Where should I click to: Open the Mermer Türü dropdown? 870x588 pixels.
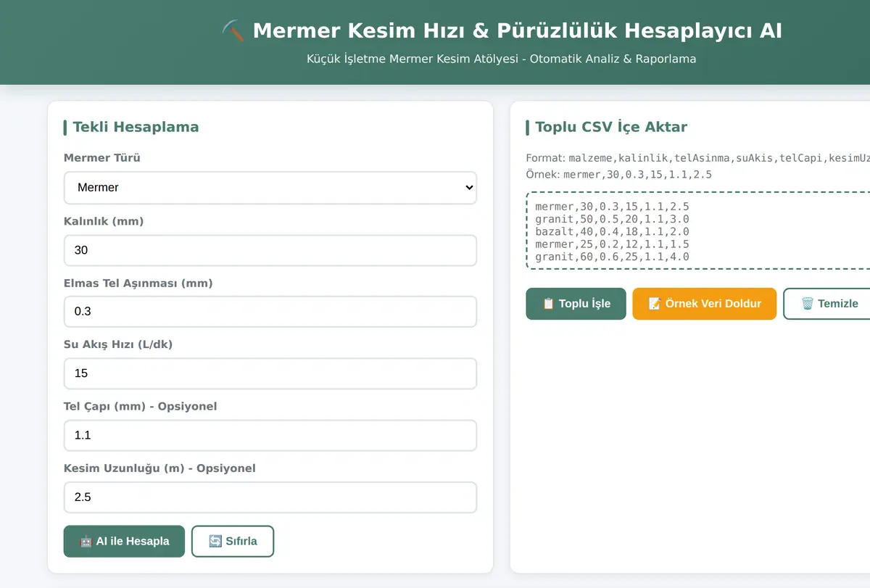(270, 188)
